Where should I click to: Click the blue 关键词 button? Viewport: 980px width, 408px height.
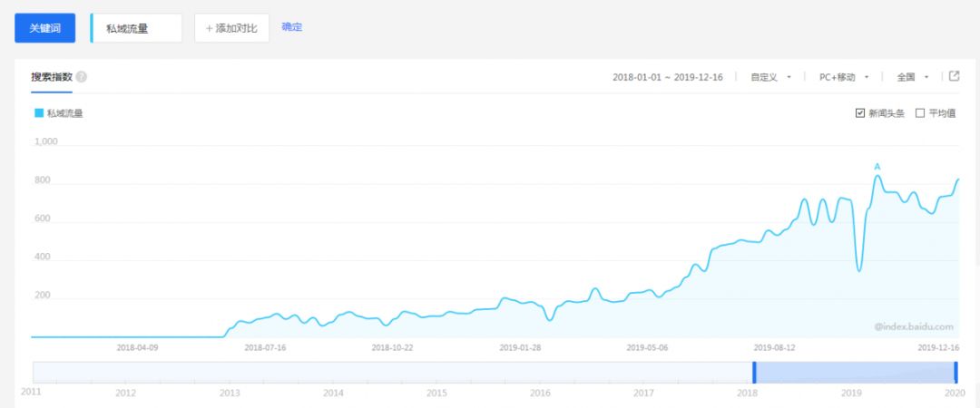tap(44, 28)
